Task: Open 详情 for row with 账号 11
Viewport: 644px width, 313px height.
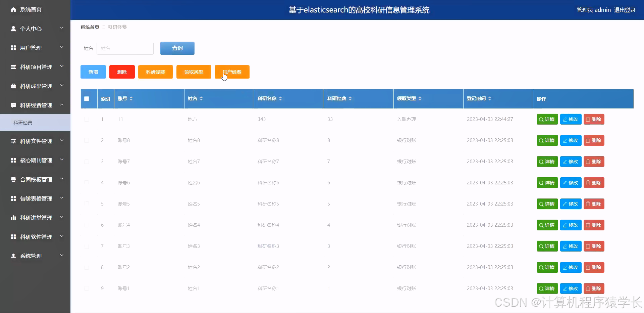Action: [x=547, y=119]
